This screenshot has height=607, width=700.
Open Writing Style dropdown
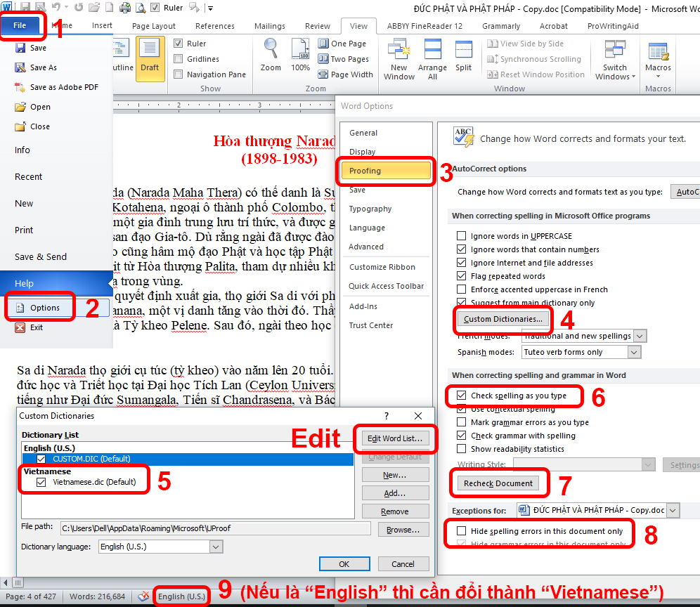(648, 464)
